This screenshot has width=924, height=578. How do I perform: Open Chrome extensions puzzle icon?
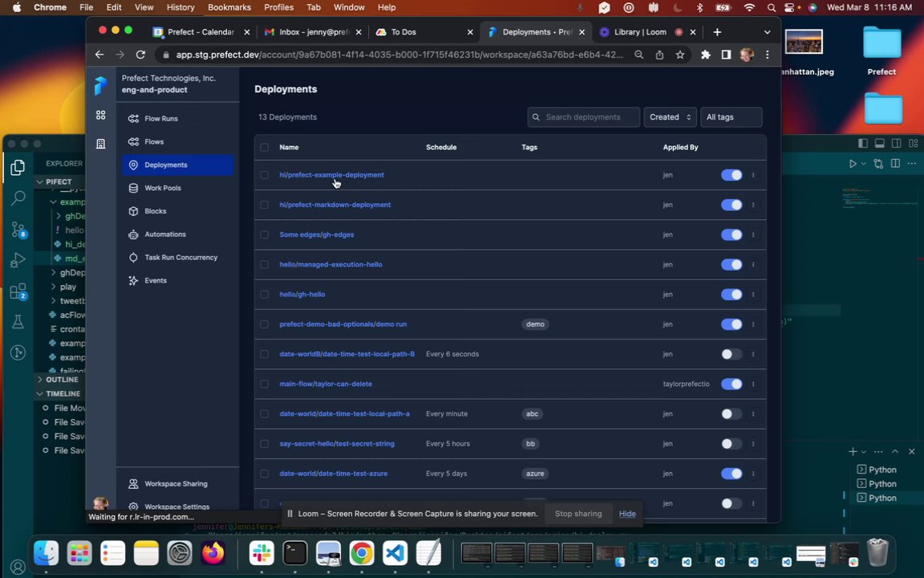coord(705,55)
